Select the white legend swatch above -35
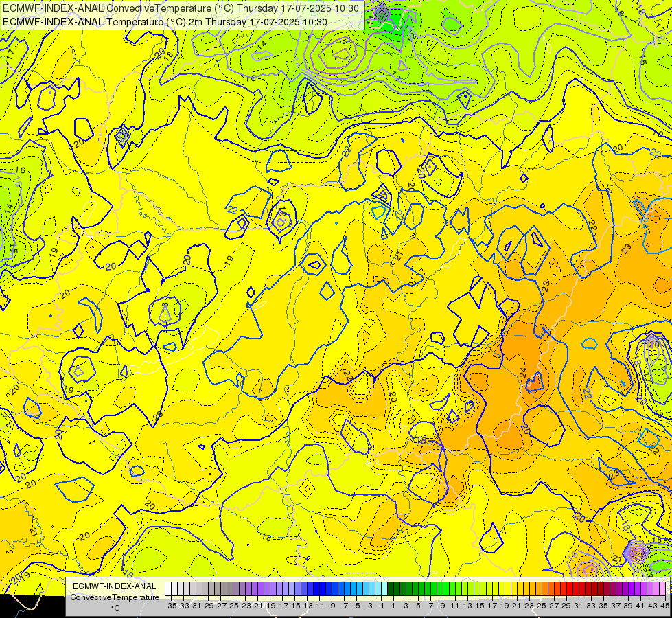Screen dimensions: 672x618 (x=168, y=589)
